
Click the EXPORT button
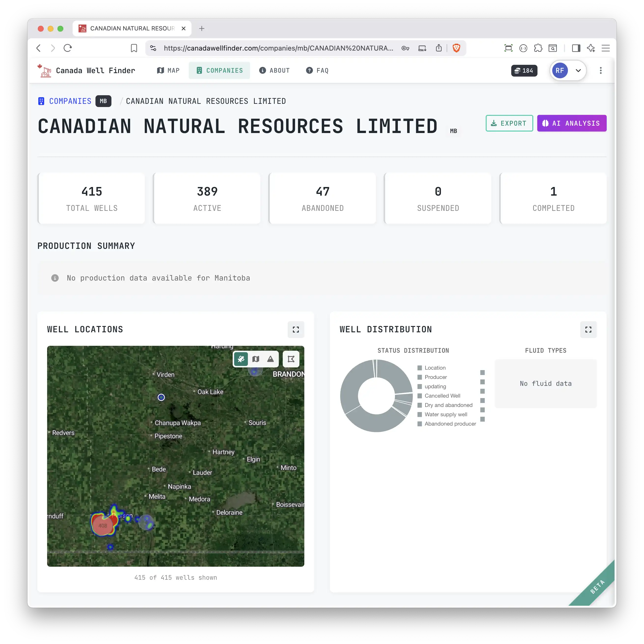pyautogui.click(x=509, y=123)
